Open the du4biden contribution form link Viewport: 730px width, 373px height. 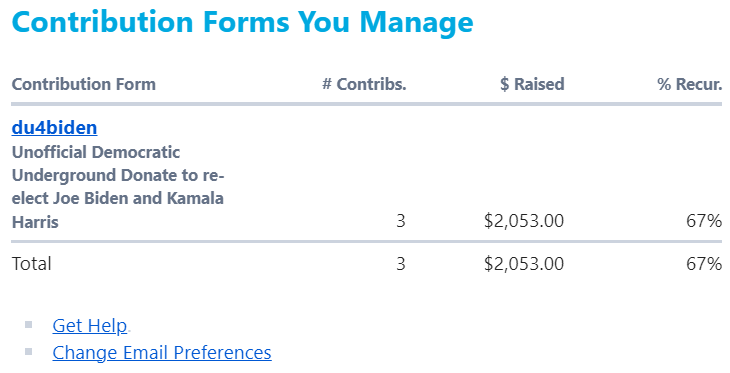pyautogui.click(x=54, y=128)
